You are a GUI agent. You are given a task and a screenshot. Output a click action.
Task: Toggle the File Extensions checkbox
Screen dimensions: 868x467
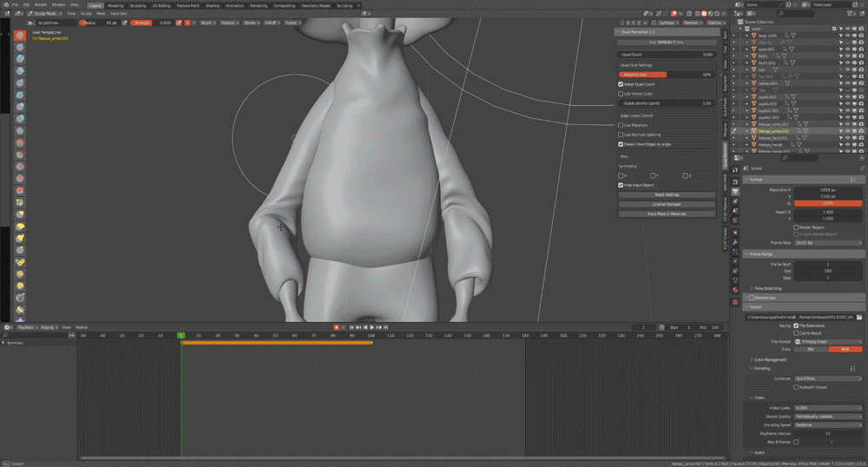[x=796, y=326]
